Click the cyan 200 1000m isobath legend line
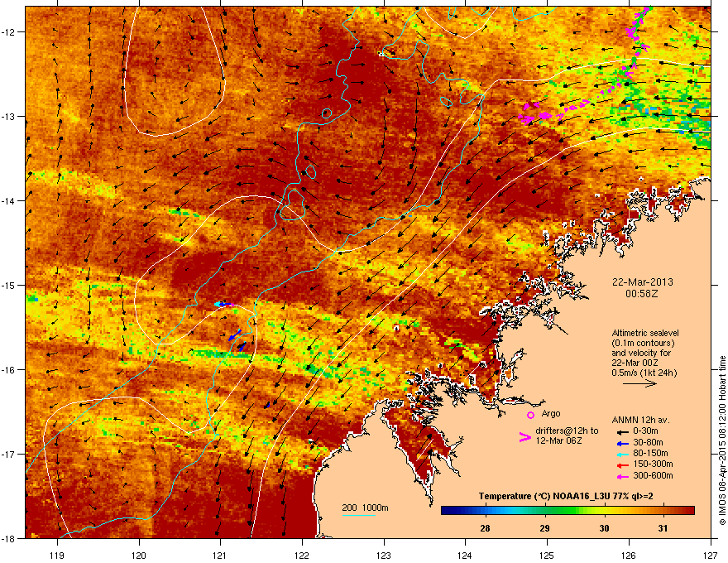The height and width of the screenshot is (563, 728). click(x=358, y=515)
